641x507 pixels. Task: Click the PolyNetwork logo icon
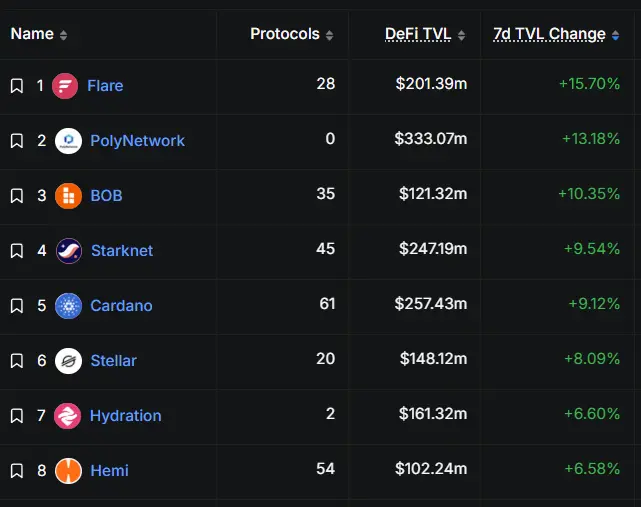(x=68, y=141)
